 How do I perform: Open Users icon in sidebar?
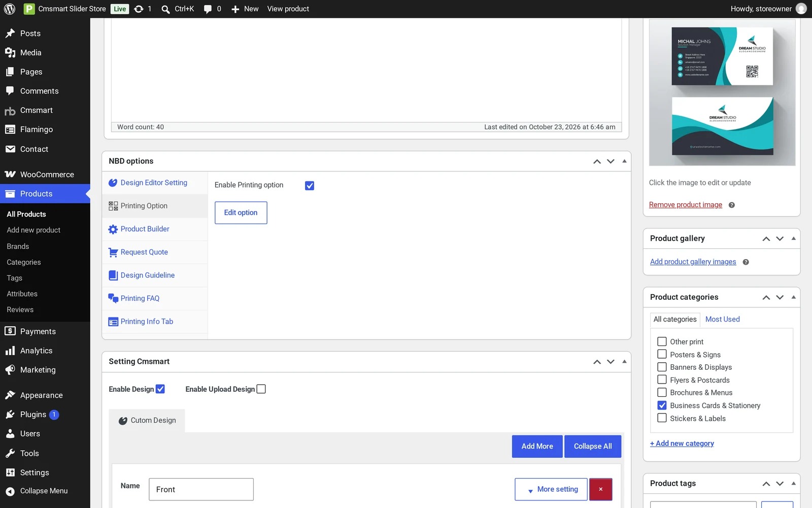click(10, 434)
